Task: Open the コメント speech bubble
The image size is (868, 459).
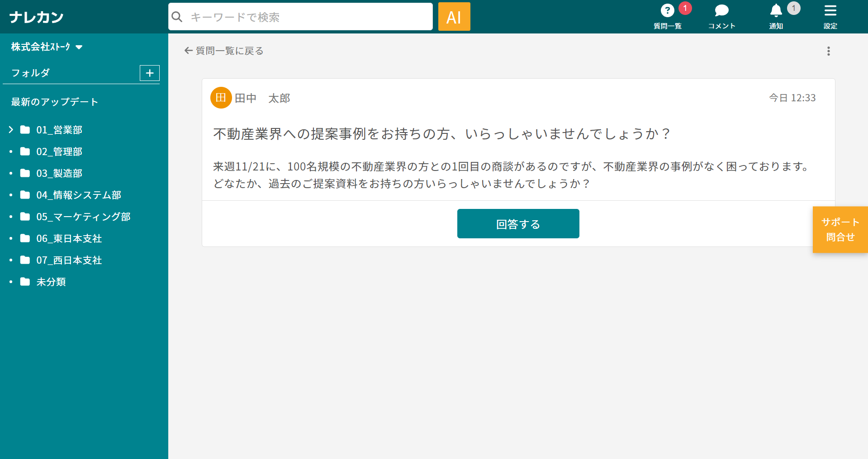Action: (721, 10)
